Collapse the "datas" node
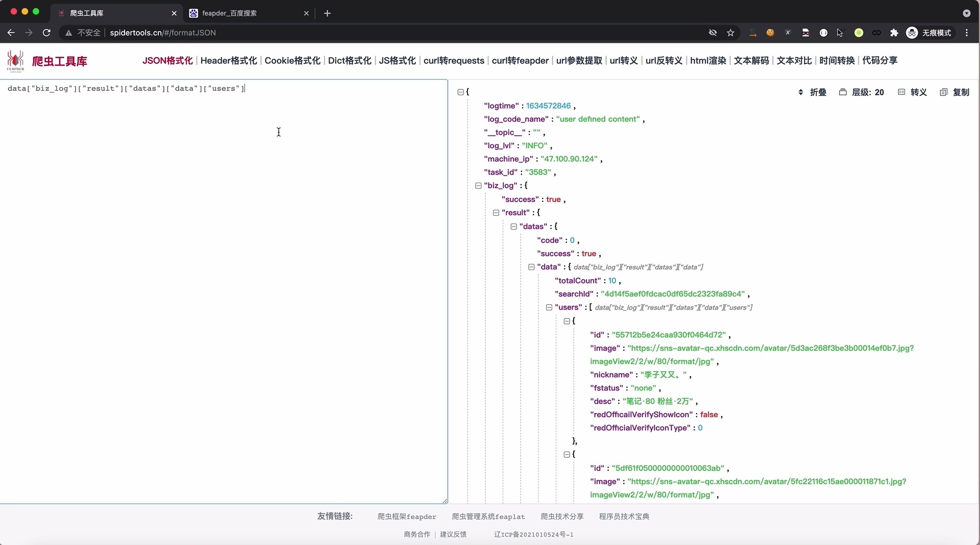Viewport: 980px width, 545px height. [x=513, y=227]
